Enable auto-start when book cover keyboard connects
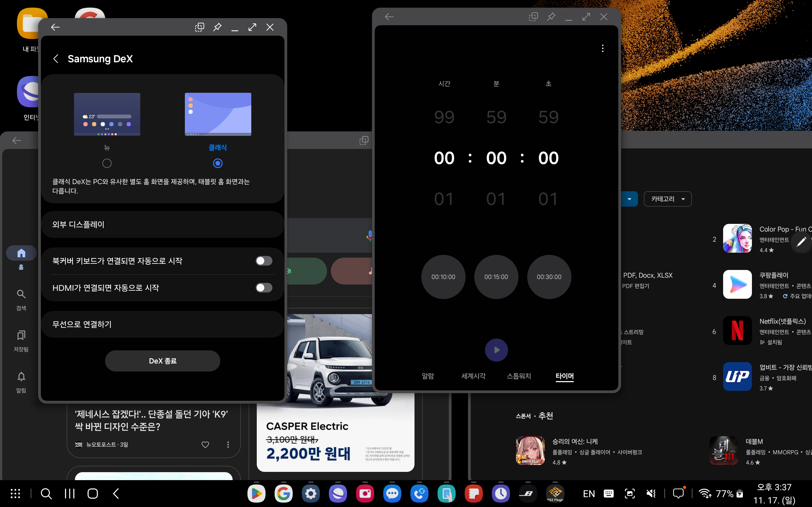 (264, 261)
